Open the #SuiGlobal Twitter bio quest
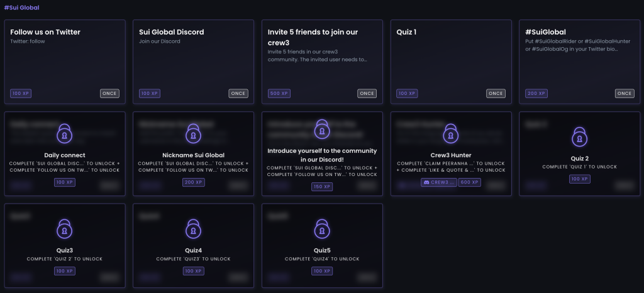Image resolution: width=644 pixels, height=293 pixels. tap(579, 62)
